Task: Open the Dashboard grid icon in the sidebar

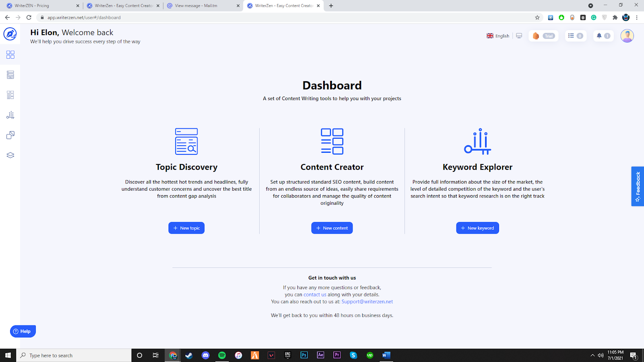Action: click(10, 55)
